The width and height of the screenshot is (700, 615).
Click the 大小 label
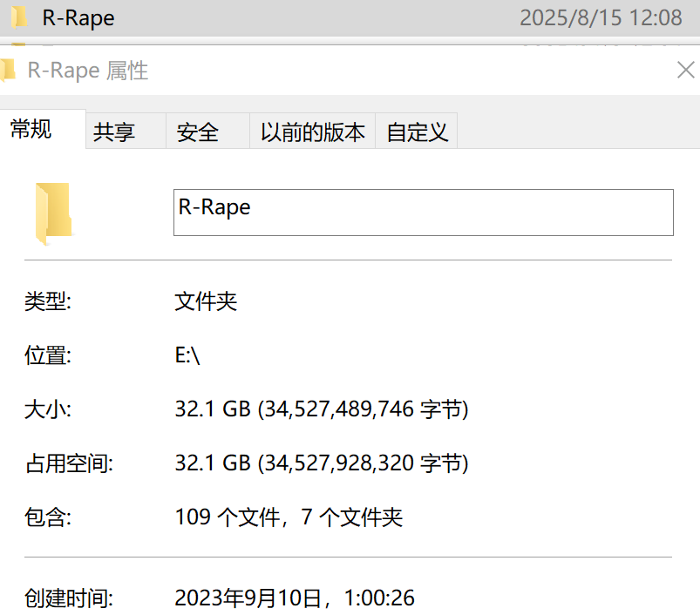(x=48, y=409)
